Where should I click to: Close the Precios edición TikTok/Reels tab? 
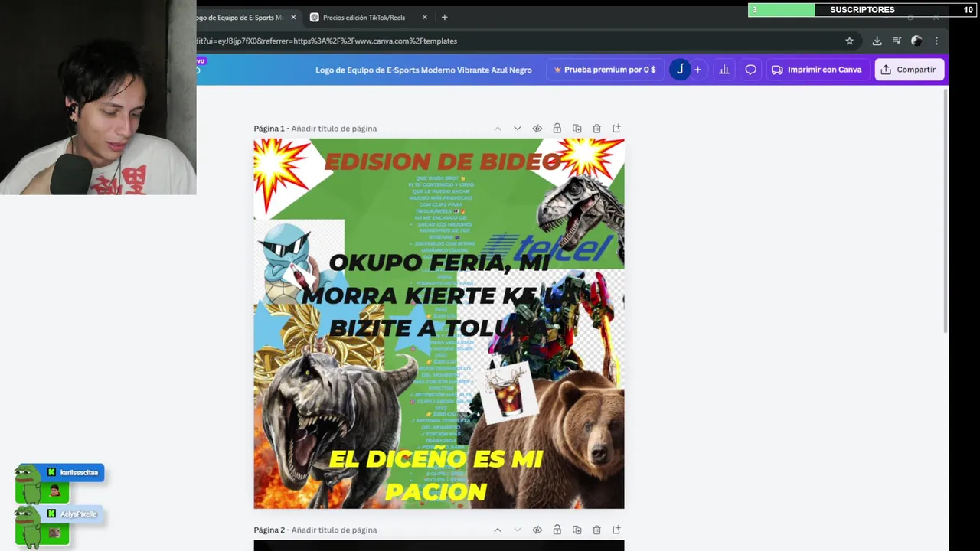tap(424, 17)
